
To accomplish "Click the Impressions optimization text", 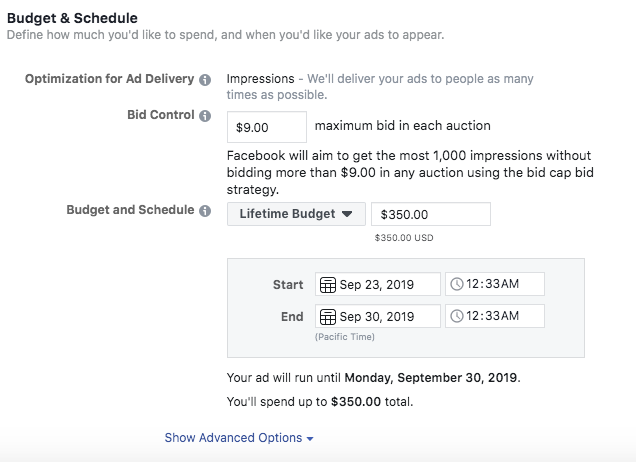I will click(260, 79).
